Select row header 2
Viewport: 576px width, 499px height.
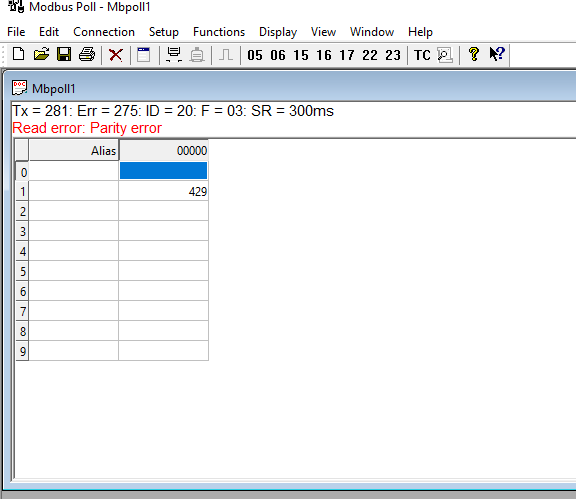22,211
